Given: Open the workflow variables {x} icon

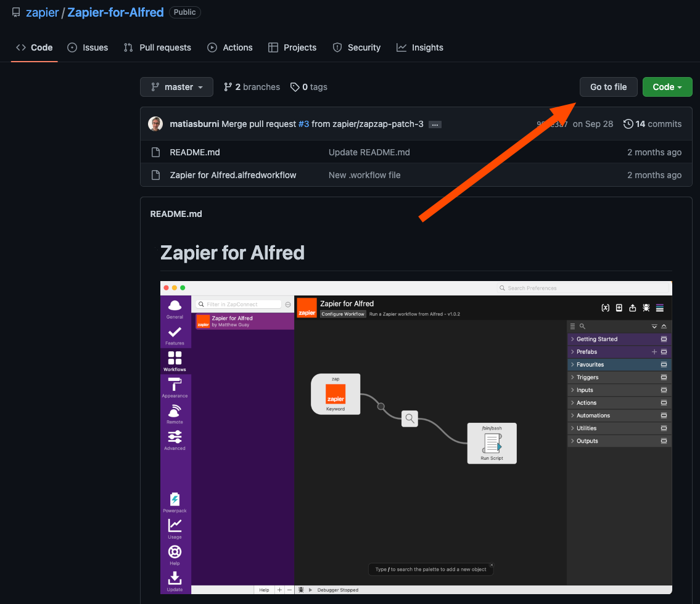Looking at the screenshot, I should point(606,308).
